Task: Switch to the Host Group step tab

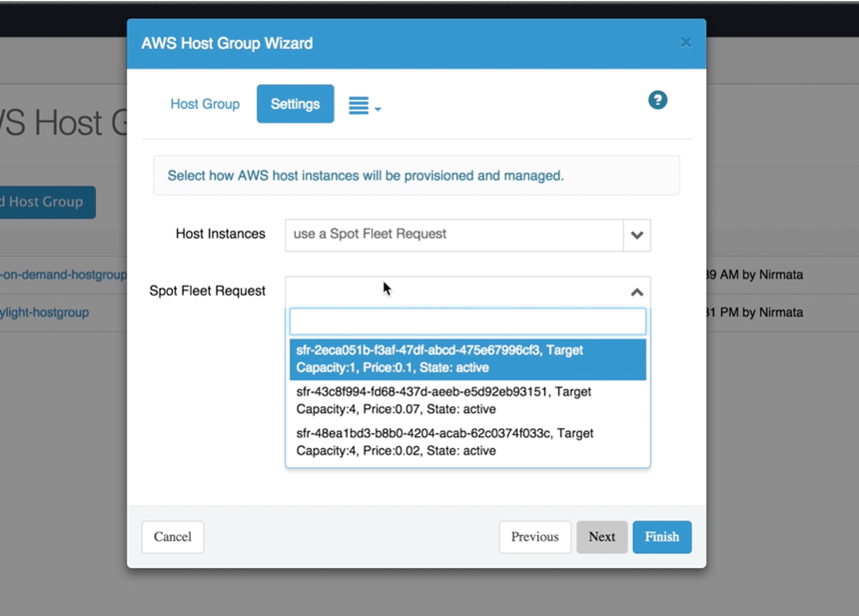Action: tap(205, 104)
